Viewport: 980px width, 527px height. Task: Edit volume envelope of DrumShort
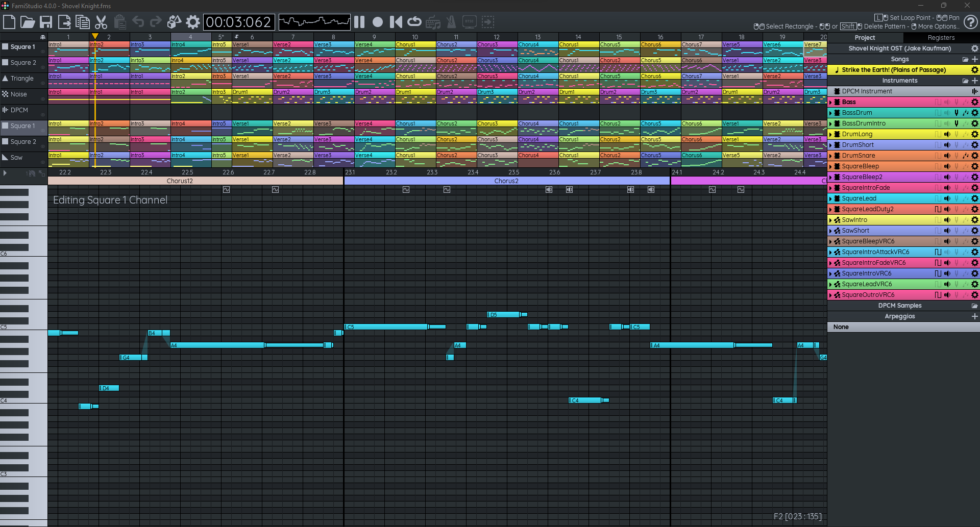(947, 145)
